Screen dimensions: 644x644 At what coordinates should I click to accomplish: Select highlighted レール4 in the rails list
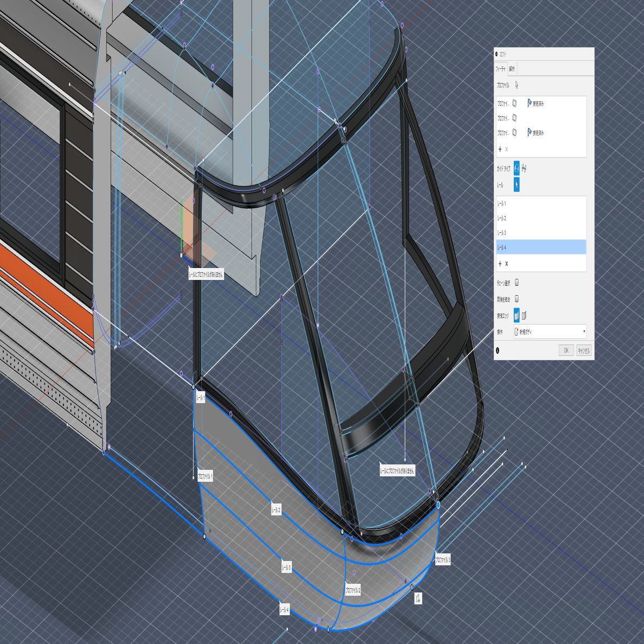point(541,247)
